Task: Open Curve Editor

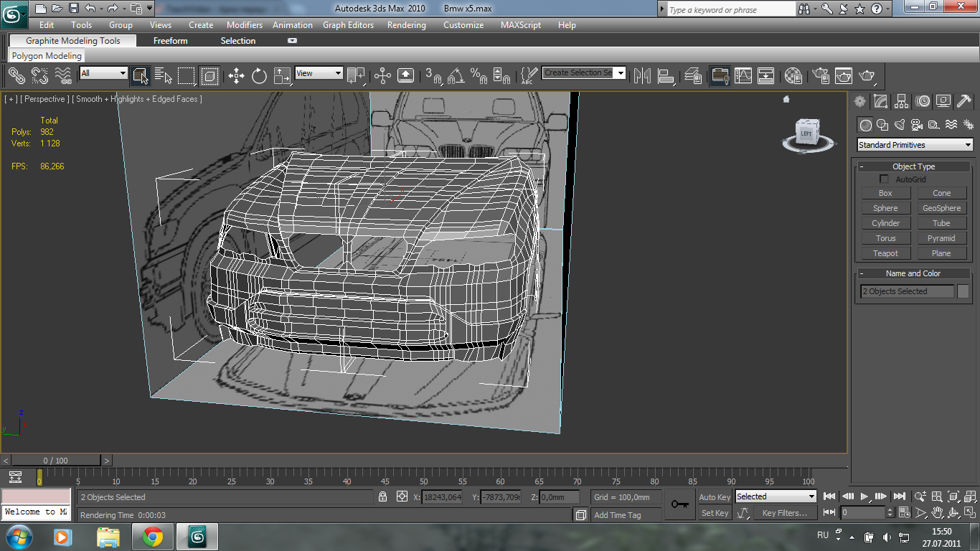Action: [x=743, y=75]
